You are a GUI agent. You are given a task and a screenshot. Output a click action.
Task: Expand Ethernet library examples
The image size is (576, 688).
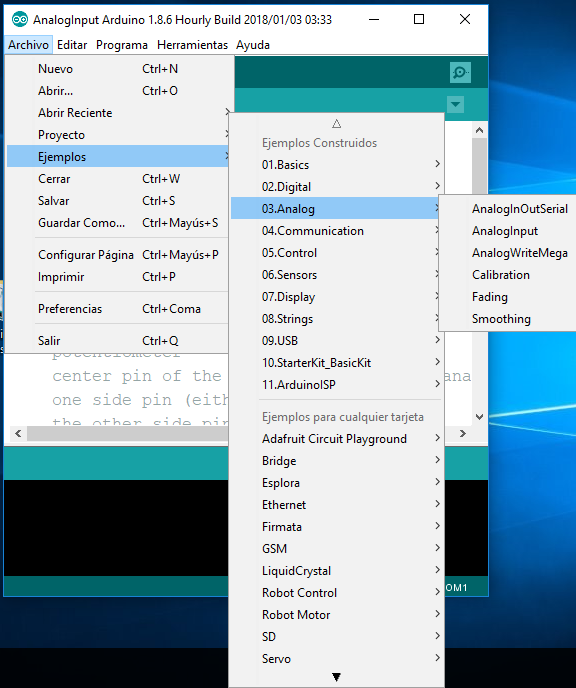336,505
